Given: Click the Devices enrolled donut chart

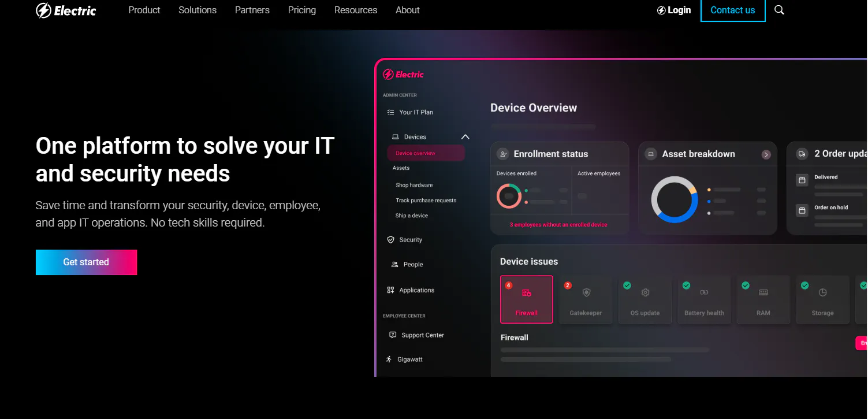Looking at the screenshot, I should point(509,196).
